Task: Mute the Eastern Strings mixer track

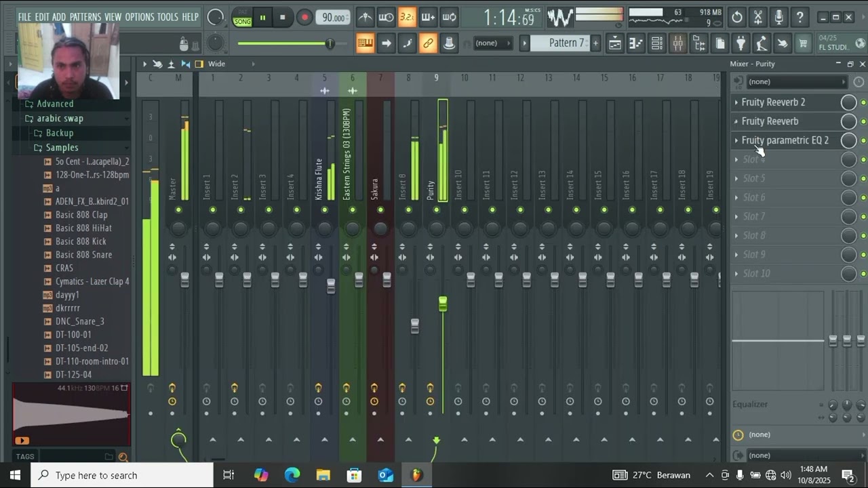Action: click(x=352, y=210)
